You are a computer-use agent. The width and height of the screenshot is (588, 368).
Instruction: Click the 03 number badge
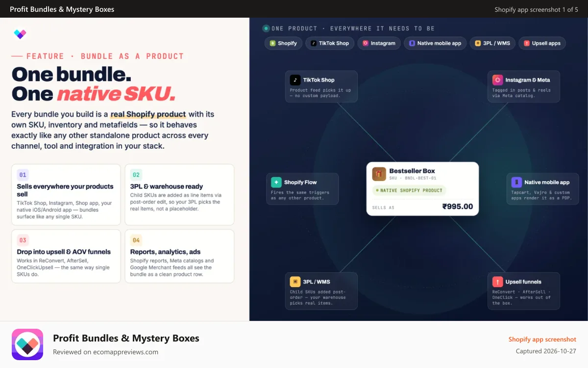(x=23, y=240)
